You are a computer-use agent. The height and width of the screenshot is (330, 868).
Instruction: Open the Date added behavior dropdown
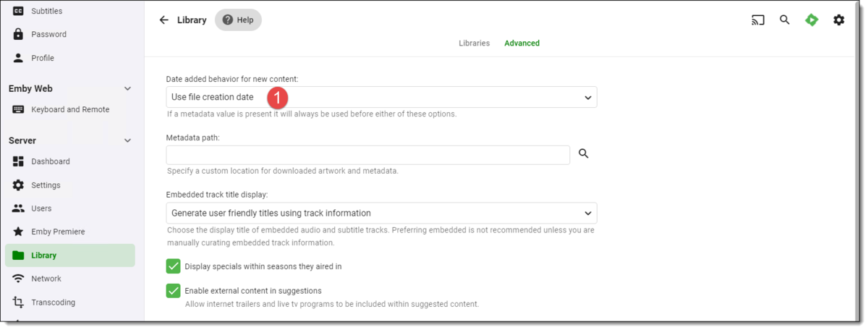381,97
